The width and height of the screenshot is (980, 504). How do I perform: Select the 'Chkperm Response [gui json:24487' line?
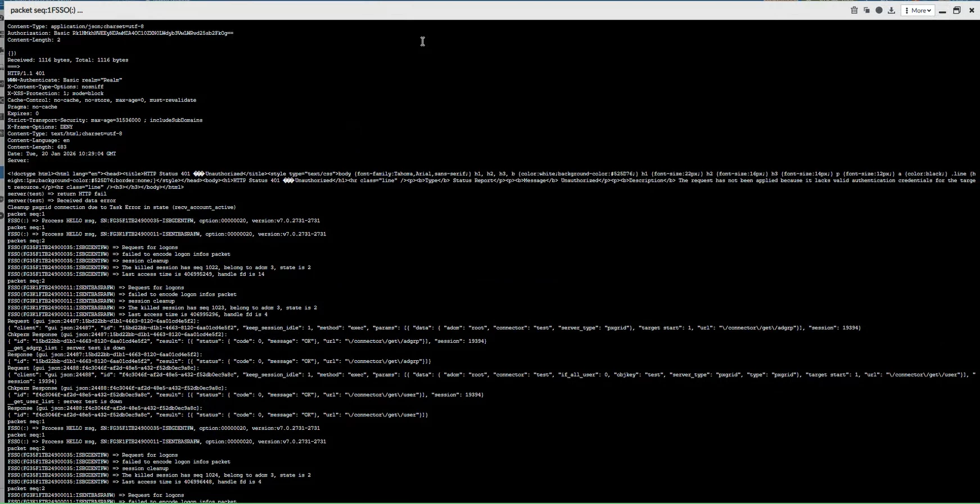118,334
